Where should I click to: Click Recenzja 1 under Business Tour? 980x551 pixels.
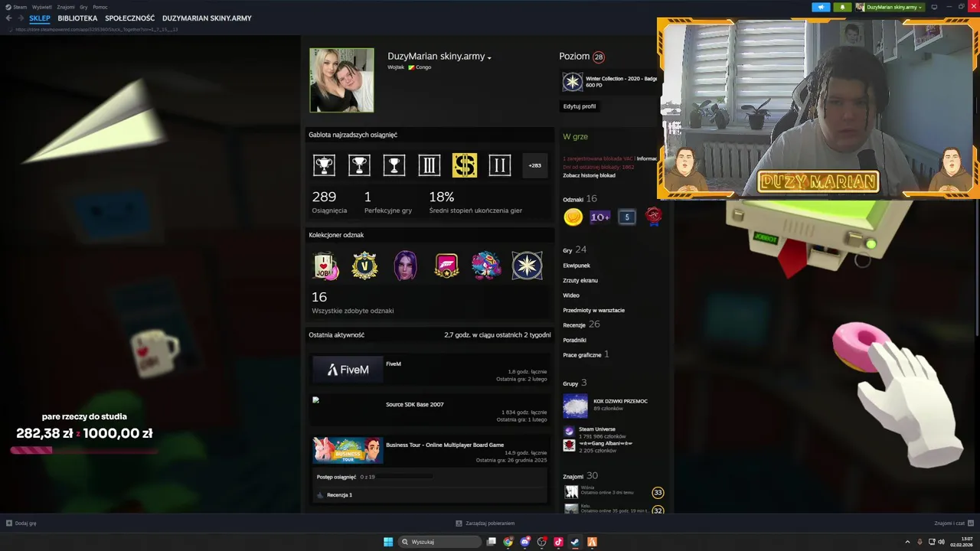coord(339,495)
